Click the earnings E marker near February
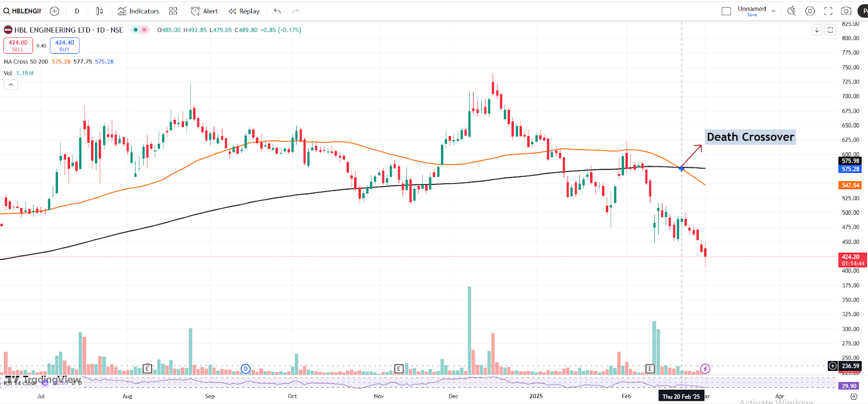 click(x=650, y=369)
